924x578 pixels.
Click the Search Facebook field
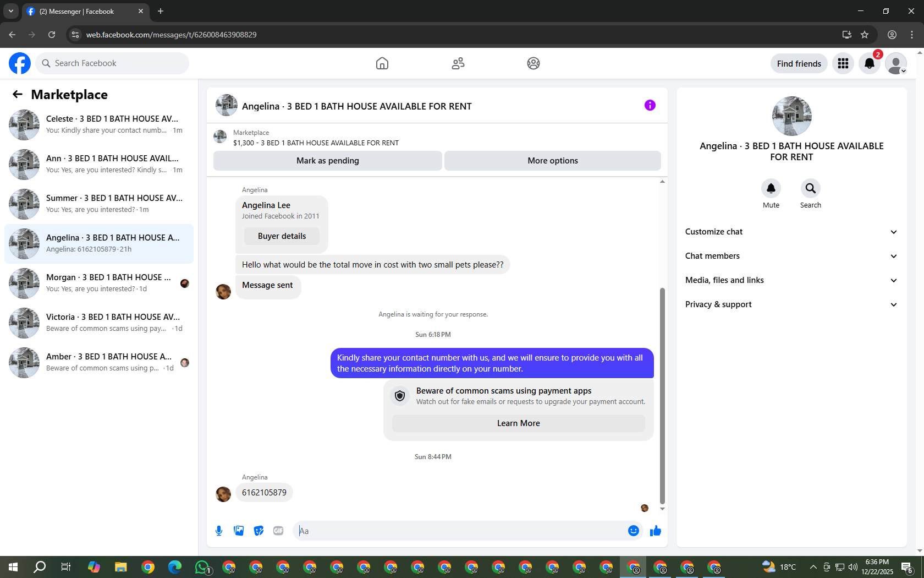tap(113, 63)
